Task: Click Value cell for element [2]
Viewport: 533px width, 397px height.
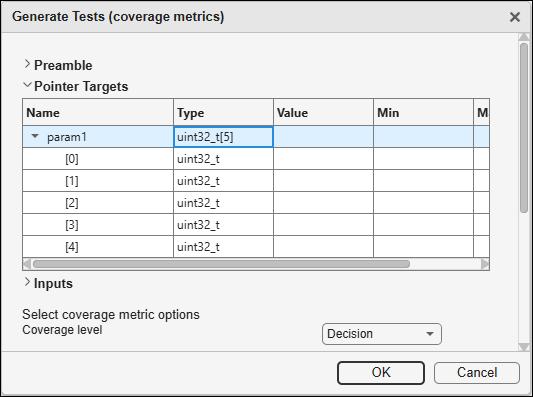Action: pyautogui.click(x=323, y=203)
